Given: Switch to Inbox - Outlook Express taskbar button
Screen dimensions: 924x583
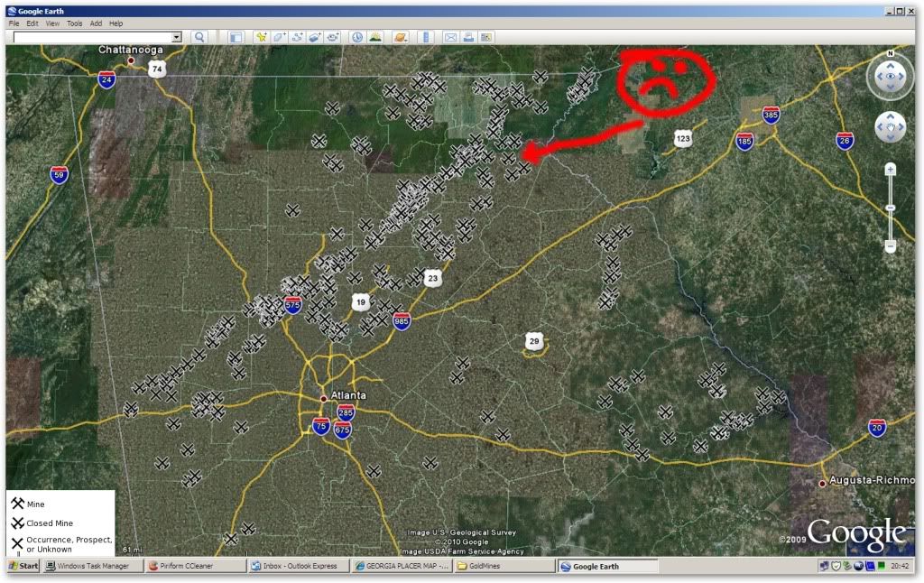Looking at the screenshot, I should pos(299,566).
